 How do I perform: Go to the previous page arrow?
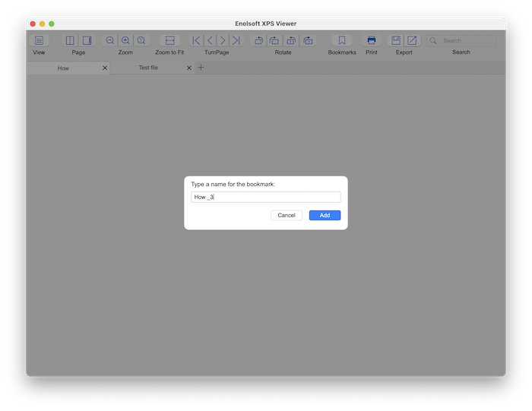pyautogui.click(x=210, y=40)
